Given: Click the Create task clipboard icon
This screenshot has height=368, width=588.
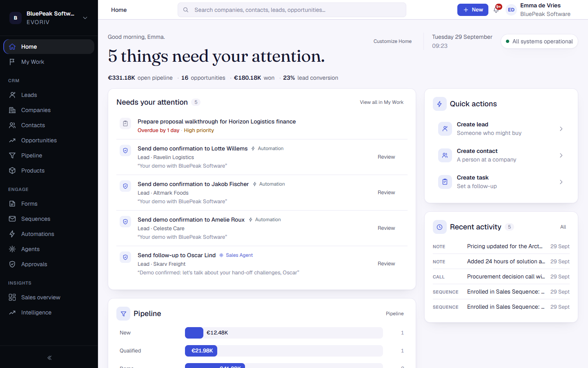Looking at the screenshot, I should tap(445, 182).
